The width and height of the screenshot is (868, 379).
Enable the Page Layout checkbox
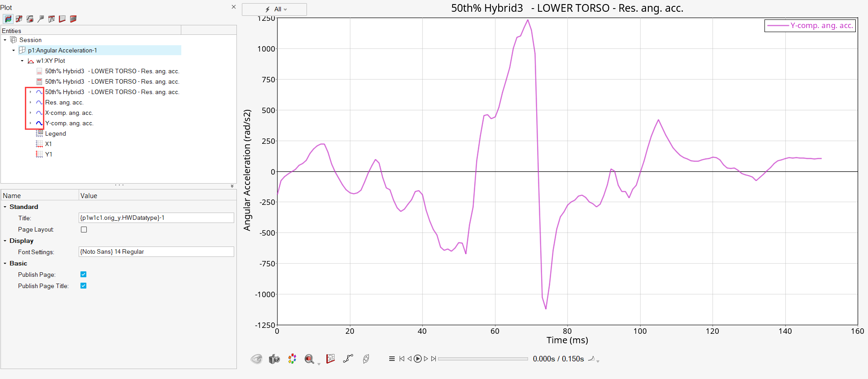click(x=84, y=230)
